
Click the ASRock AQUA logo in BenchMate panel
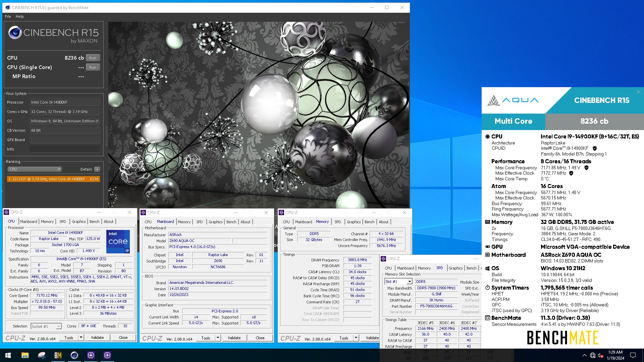513,100
